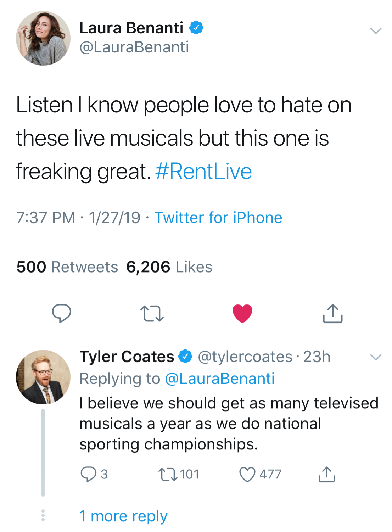Image resolution: width=392 pixels, height=532 pixels.
Task: Unlike the main tweet via red heart
Action: tap(242, 313)
